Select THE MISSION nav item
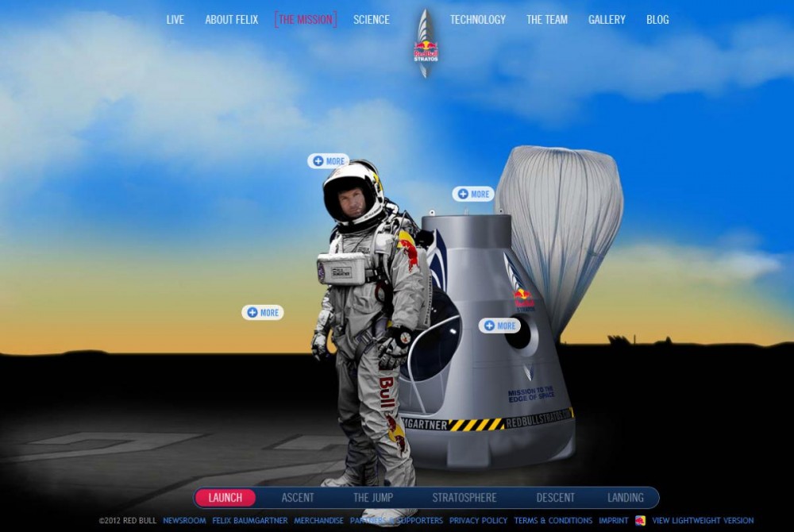 click(306, 20)
